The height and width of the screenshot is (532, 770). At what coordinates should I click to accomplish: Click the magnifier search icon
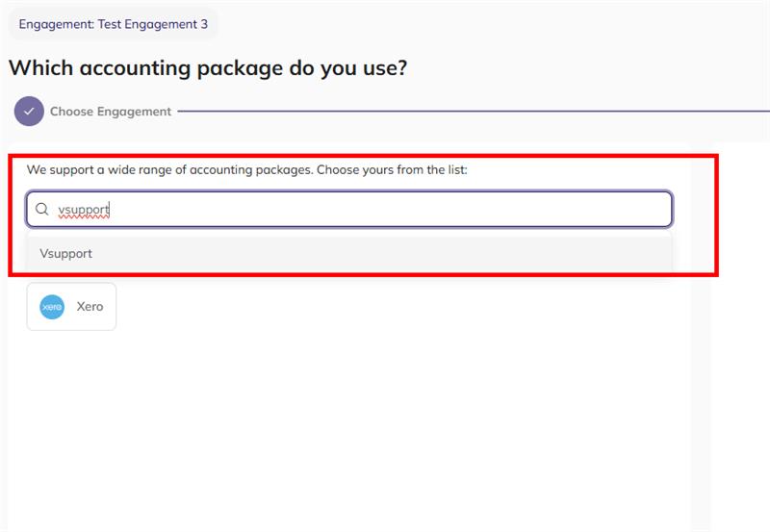pos(41,209)
